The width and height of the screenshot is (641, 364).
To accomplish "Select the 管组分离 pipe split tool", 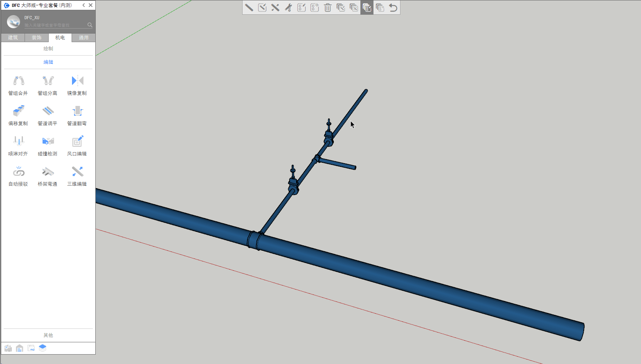I will tap(48, 85).
